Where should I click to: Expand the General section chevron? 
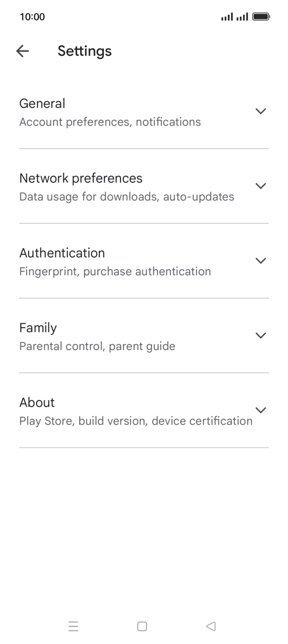[260, 111]
